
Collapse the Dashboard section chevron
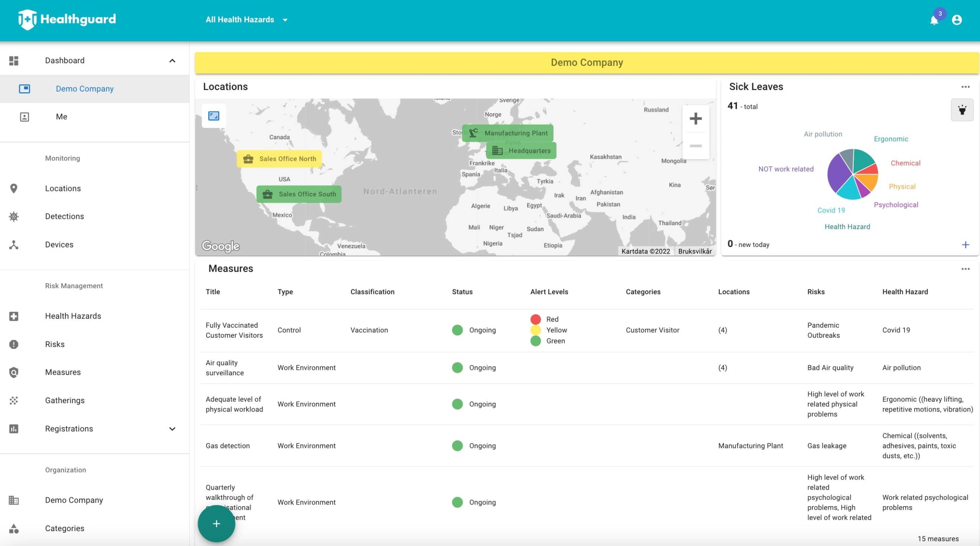coord(172,60)
